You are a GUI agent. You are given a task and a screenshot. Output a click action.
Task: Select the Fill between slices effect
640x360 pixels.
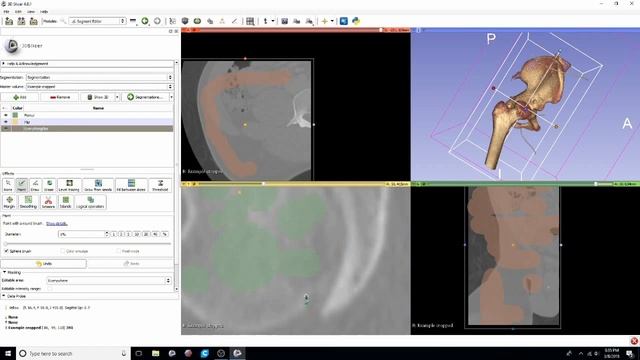(x=131, y=185)
